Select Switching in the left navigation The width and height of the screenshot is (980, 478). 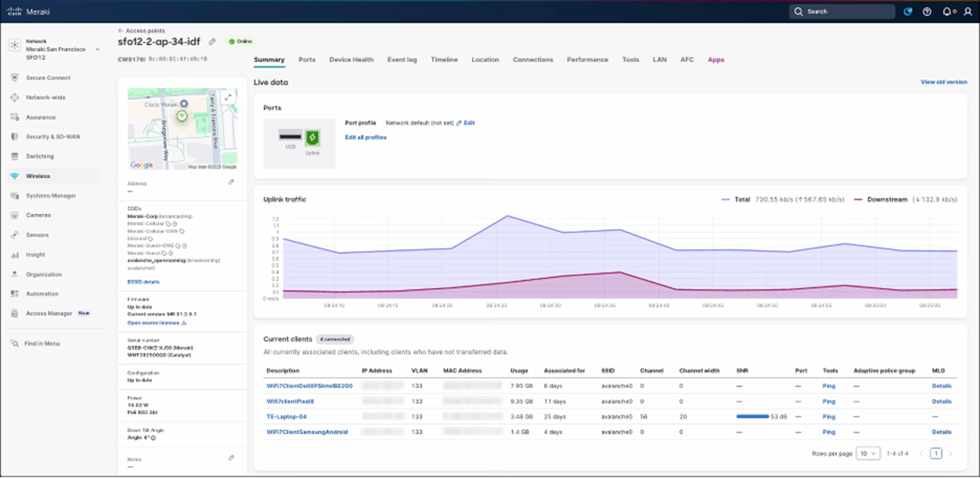(x=40, y=156)
